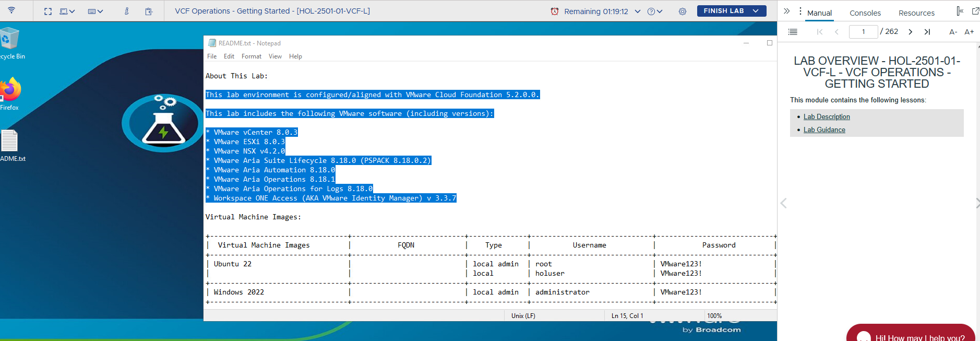The height and width of the screenshot is (341, 980).
Task: Open the manual panel three-dot options menu
Action: click(x=800, y=10)
